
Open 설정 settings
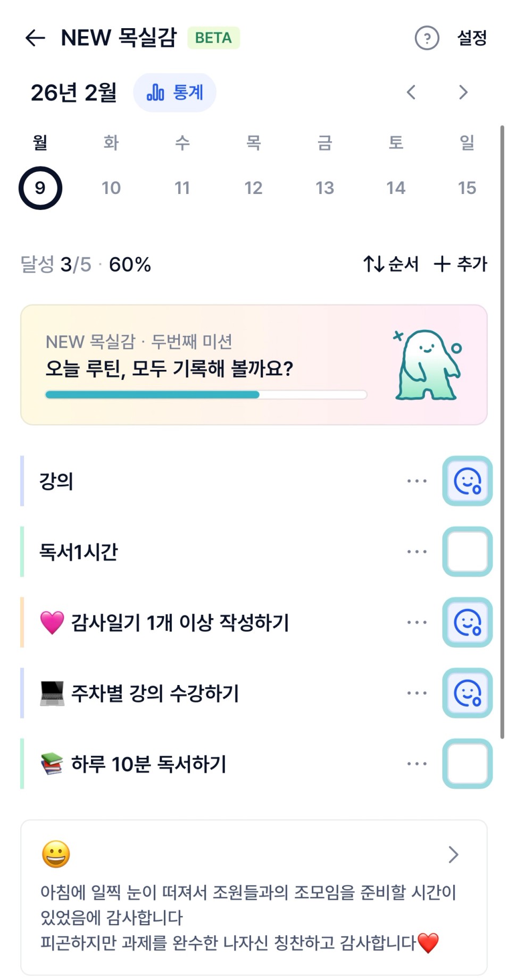472,38
